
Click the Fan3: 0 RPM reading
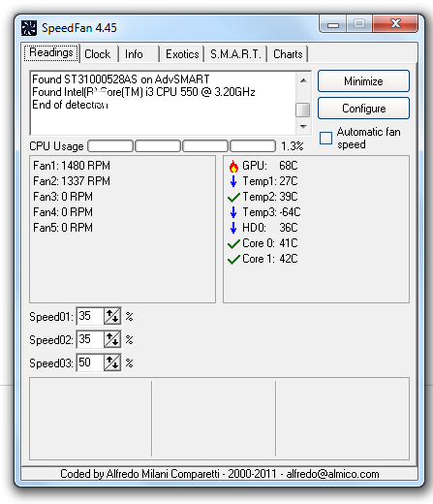63,197
